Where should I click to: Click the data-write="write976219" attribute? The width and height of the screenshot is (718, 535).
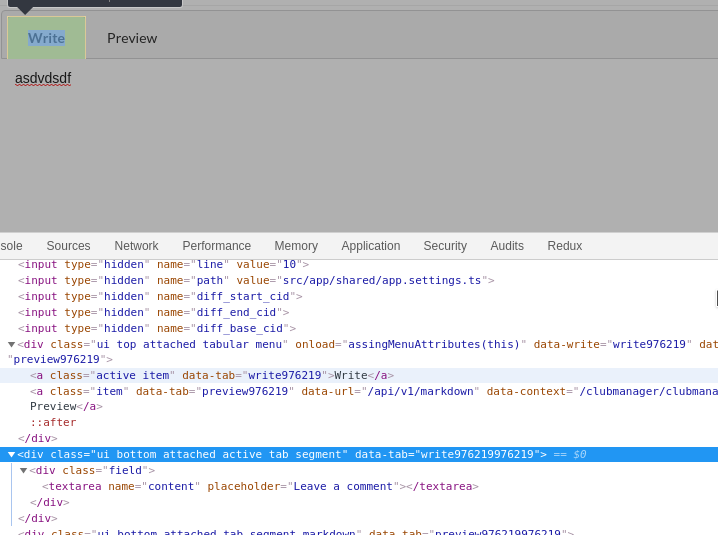(613, 344)
